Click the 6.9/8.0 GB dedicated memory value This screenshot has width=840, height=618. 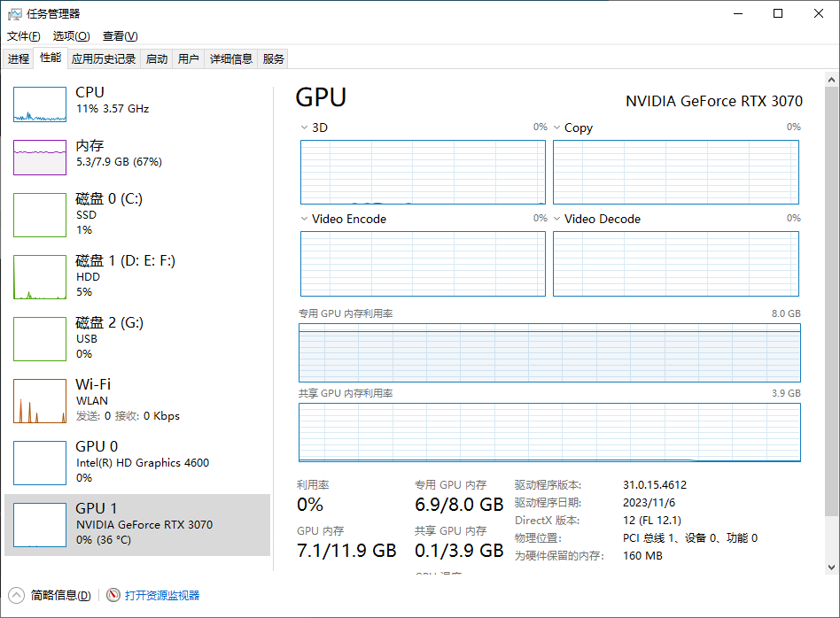[x=459, y=505]
